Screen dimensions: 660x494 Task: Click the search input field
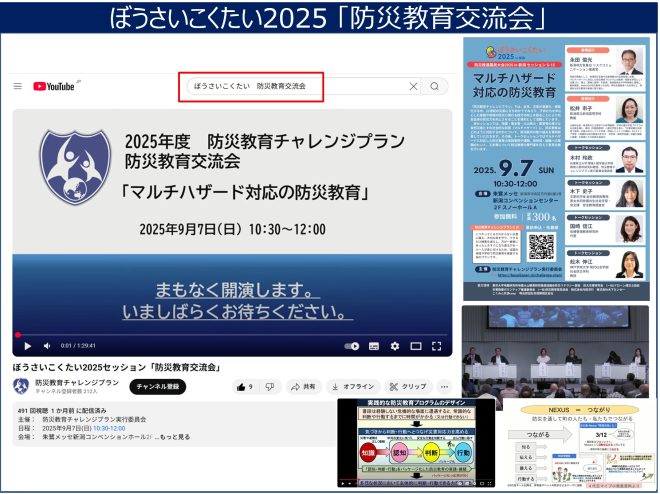[x=290, y=87]
